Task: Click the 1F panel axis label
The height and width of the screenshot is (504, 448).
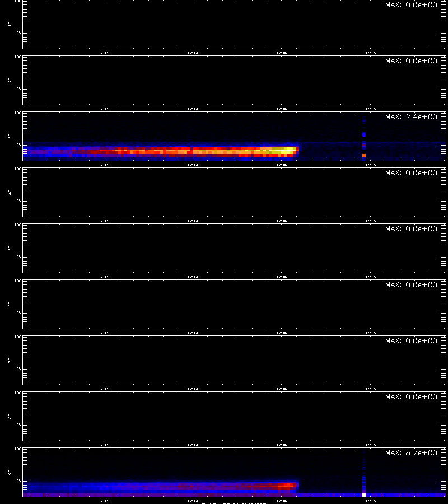Action: (x=10, y=24)
